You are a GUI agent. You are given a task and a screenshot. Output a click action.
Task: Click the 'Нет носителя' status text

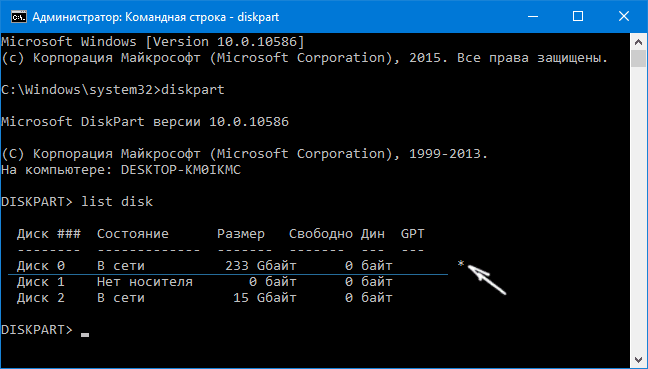click(145, 282)
